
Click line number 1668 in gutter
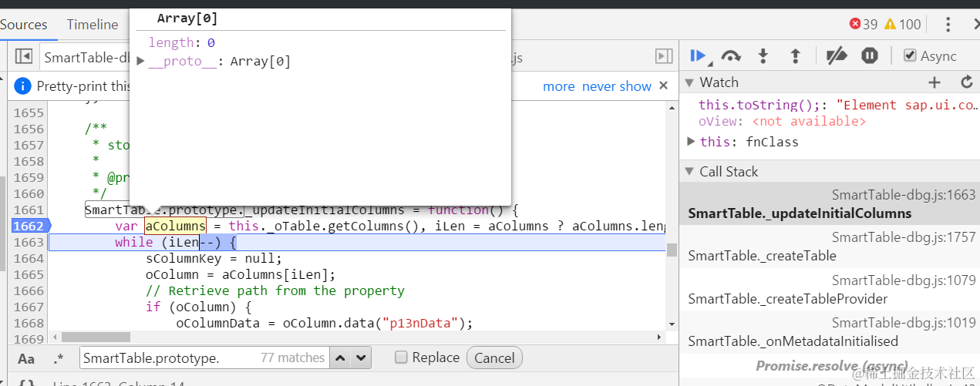pos(29,323)
